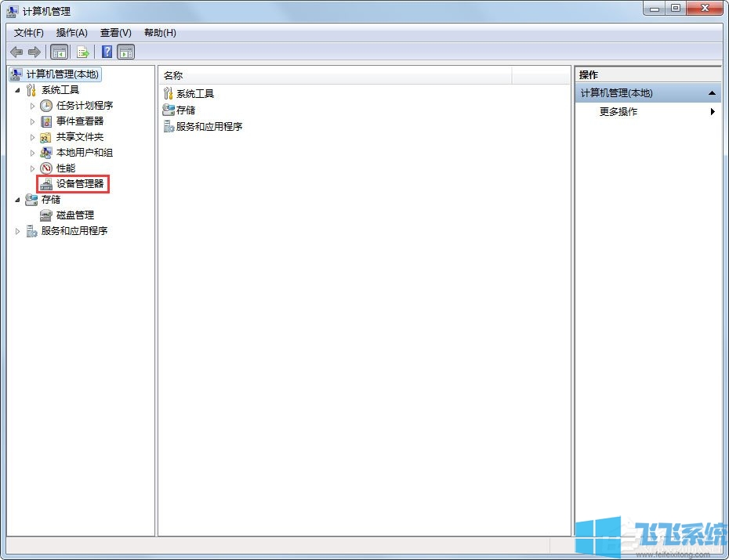Click the show/hide console tree toolbar icon
Image resolution: width=729 pixels, height=560 pixels.
[59, 52]
